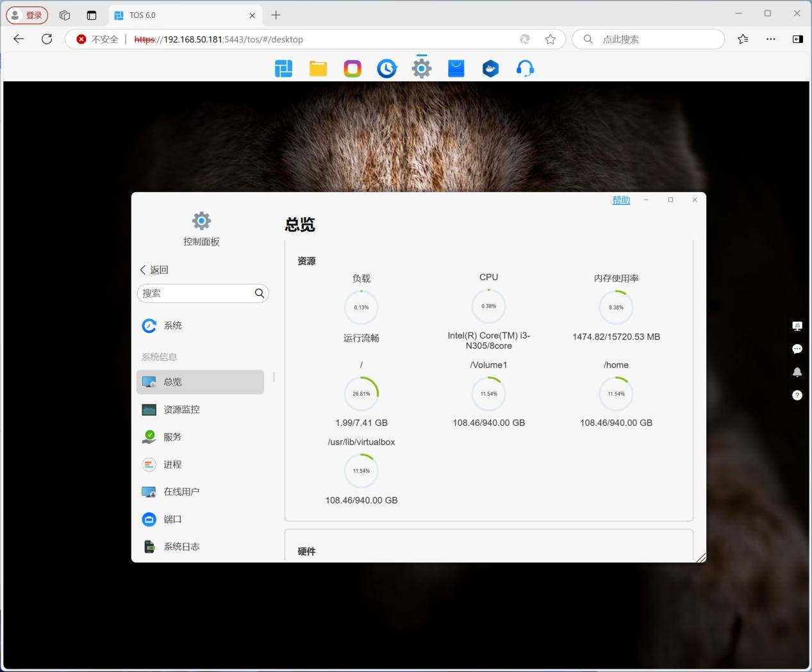The image size is (812, 672).
Task: Click the chat bubble message icon
Action: pyautogui.click(x=797, y=349)
